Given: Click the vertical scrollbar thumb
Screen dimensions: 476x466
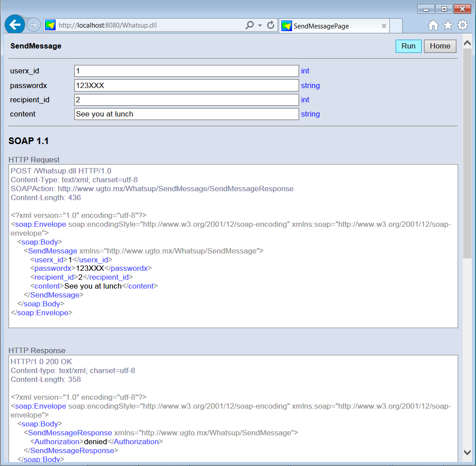Looking at the screenshot, I should [468, 153].
